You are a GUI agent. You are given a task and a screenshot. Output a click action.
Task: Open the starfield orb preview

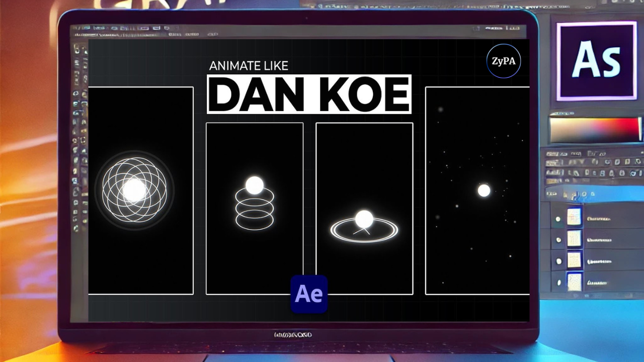point(477,191)
